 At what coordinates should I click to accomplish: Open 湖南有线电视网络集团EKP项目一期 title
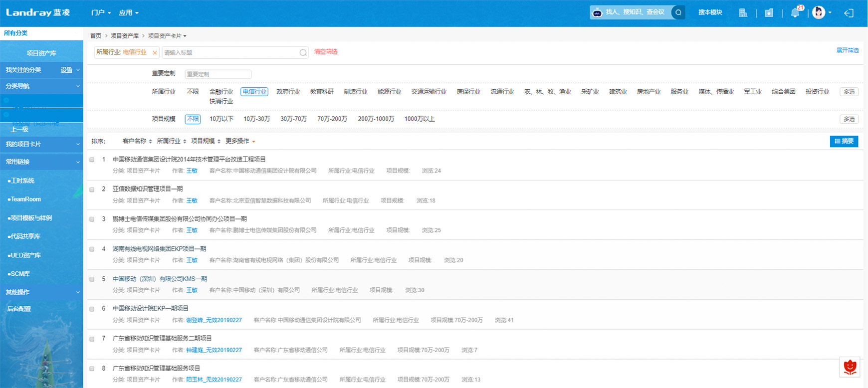tap(159, 249)
